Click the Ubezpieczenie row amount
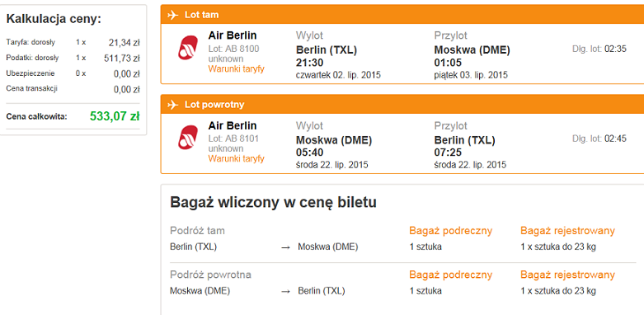The image size is (644, 315). (126, 74)
